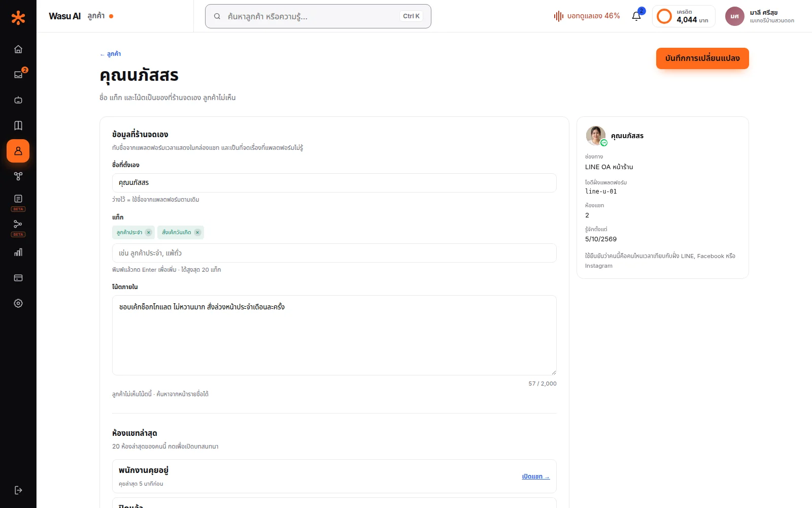Click the LINE OA หน้าร้าน channel value
The height and width of the screenshot is (508, 812).
click(609, 167)
